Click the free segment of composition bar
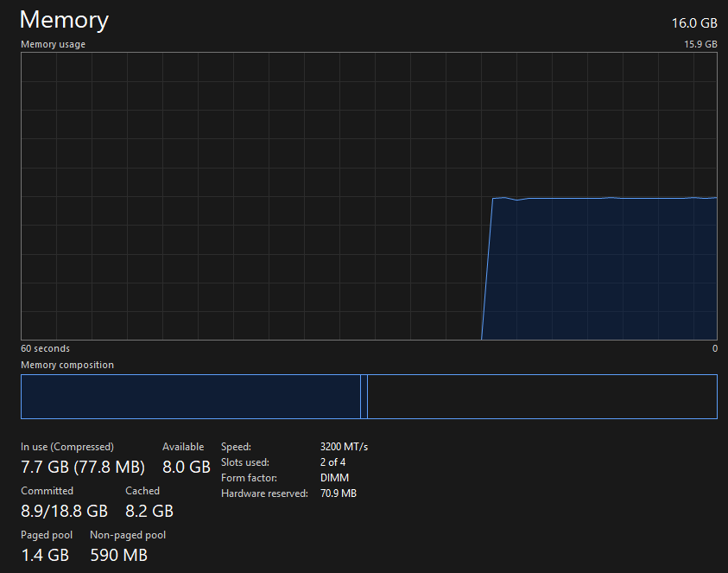 coord(542,397)
